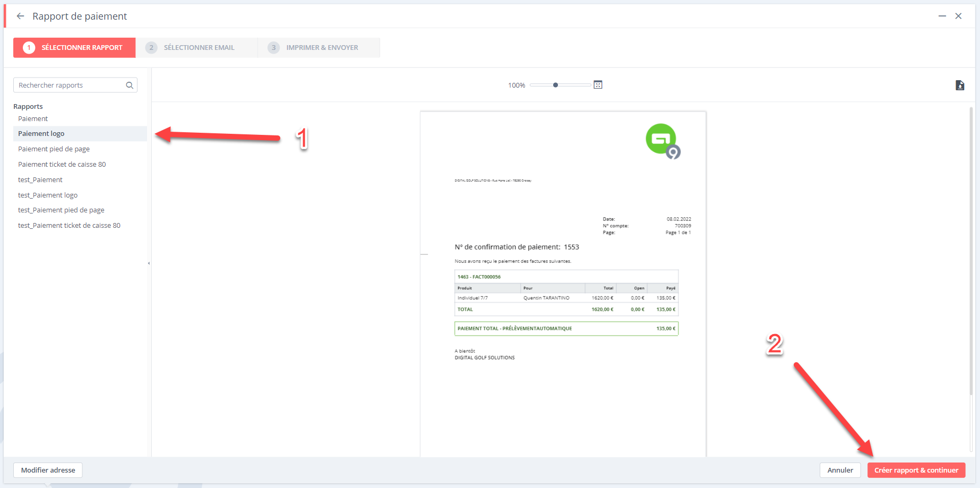The image size is (980, 488).
Task: Select test_Paiement ticket de caisse 80 report
Action: 80,225
